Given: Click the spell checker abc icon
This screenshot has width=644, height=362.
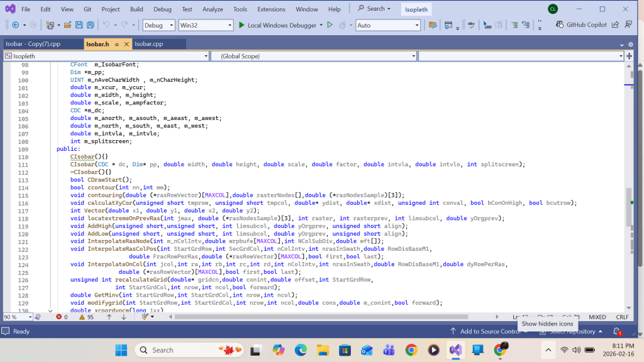Looking at the screenshot, I should (471, 25).
